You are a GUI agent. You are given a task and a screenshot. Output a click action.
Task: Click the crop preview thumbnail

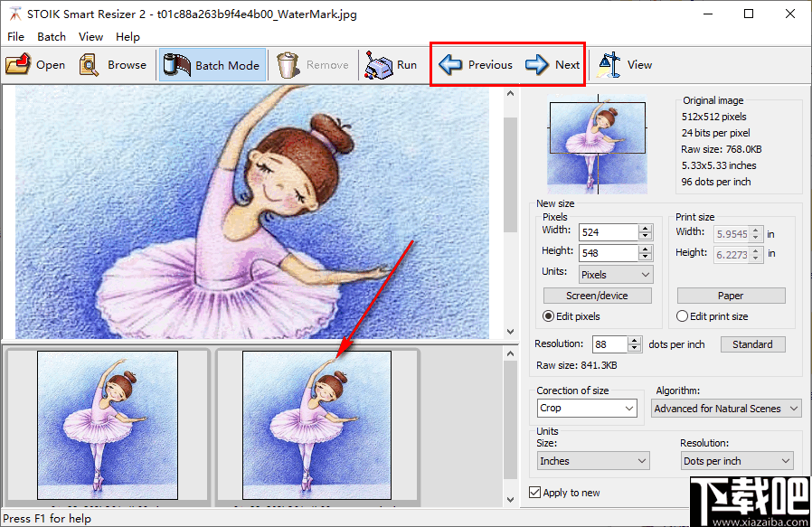tap(597, 143)
